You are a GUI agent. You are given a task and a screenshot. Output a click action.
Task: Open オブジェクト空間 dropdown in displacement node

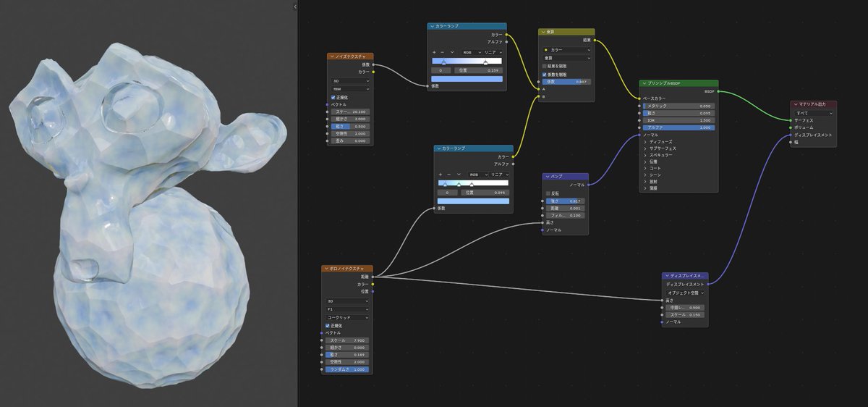pyautogui.click(x=686, y=293)
